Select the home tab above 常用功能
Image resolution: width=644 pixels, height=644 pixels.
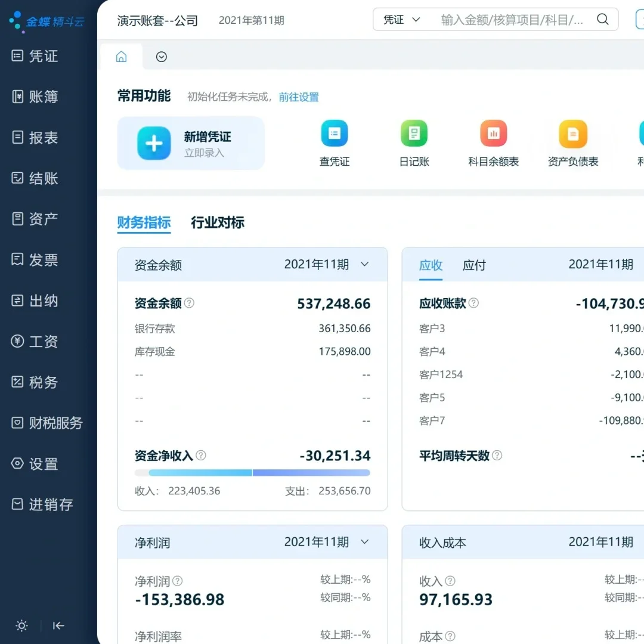click(x=122, y=56)
